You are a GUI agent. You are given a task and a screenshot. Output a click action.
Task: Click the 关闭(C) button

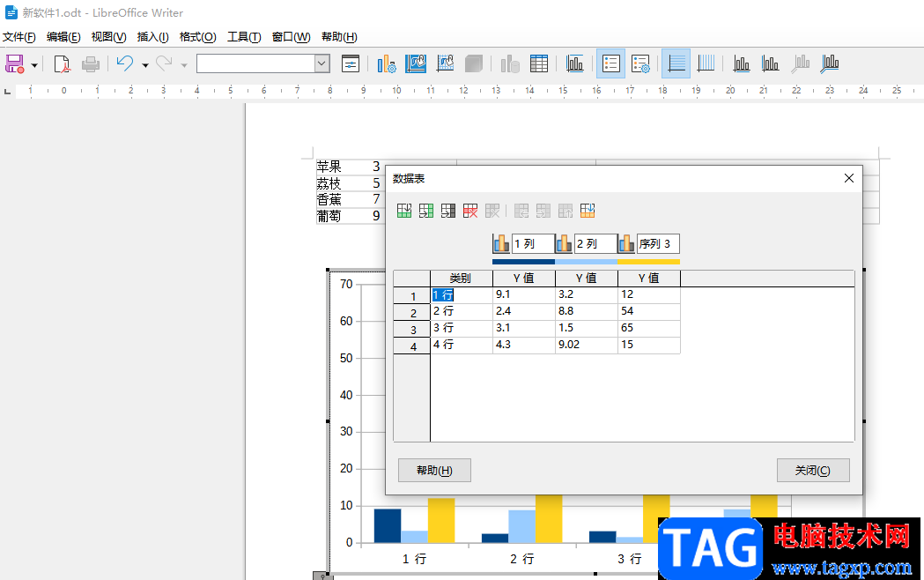pos(813,471)
